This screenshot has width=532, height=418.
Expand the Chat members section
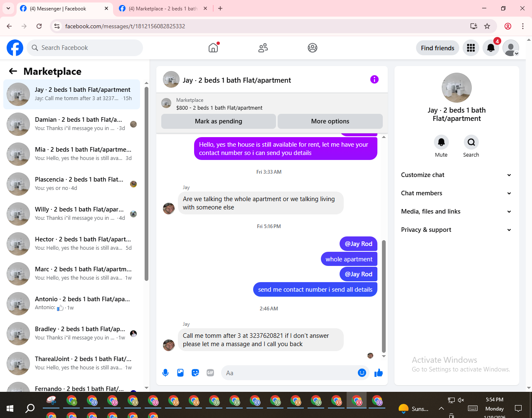(456, 193)
